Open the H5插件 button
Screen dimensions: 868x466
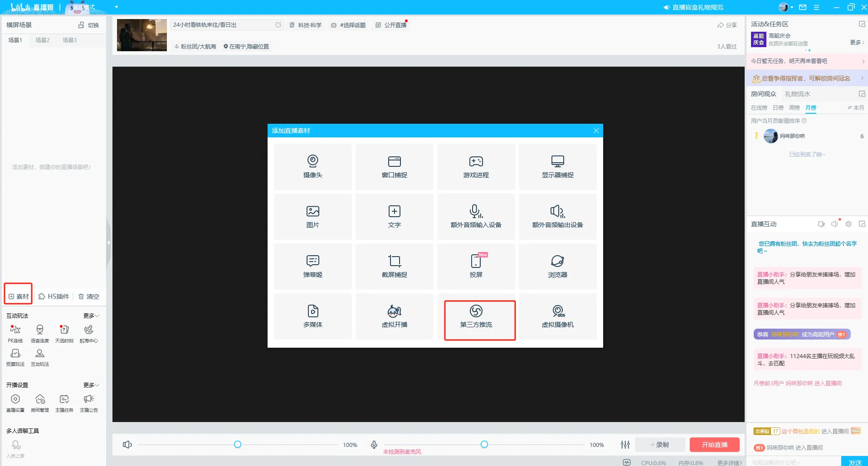click(x=54, y=296)
